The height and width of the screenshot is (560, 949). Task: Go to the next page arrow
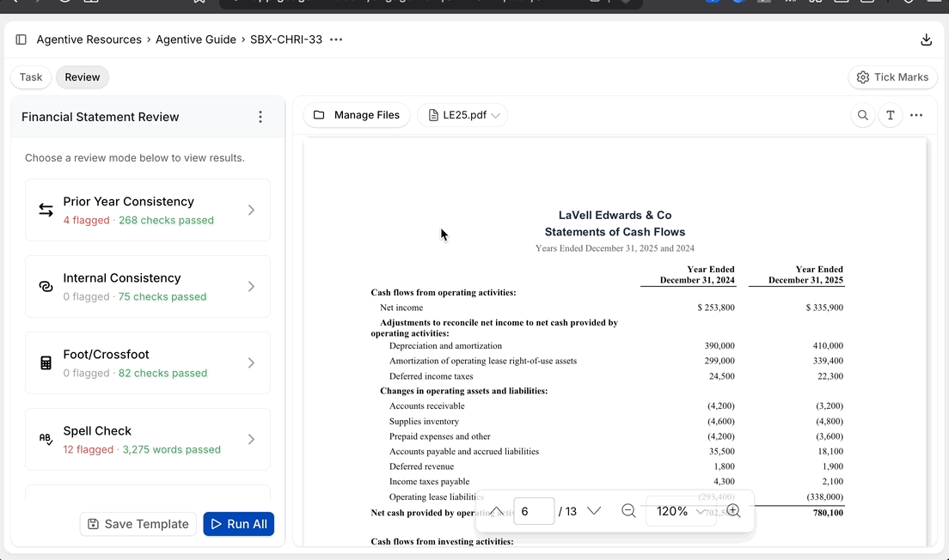[x=594, y=511]
